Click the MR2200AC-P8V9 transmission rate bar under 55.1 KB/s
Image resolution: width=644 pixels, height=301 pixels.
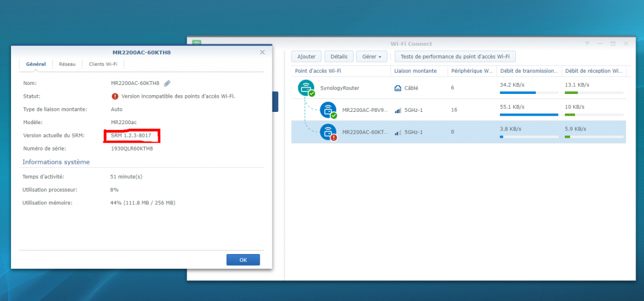pyautogui.click(x=529, y=115)
